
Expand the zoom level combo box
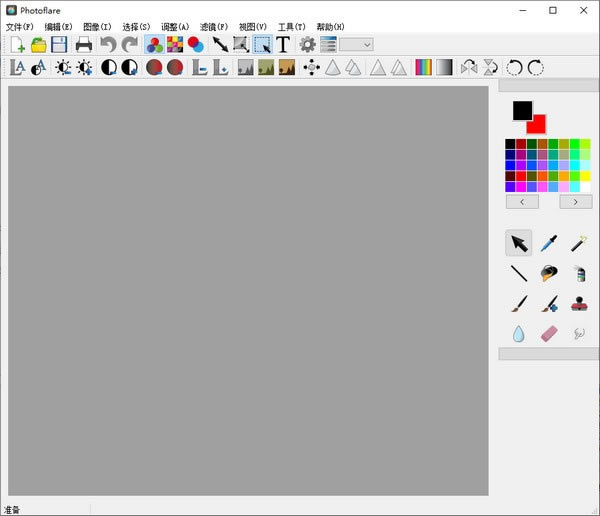tap(356, 44)
